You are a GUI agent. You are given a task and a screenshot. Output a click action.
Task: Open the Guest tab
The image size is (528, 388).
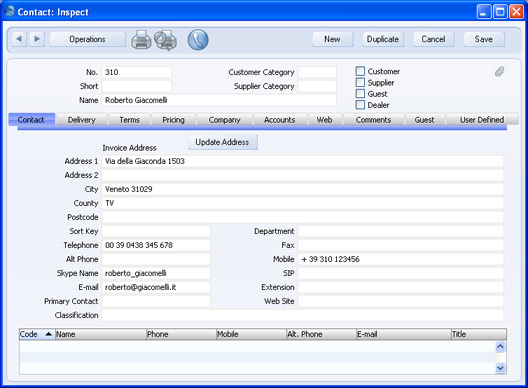click(x=425, y=120)
